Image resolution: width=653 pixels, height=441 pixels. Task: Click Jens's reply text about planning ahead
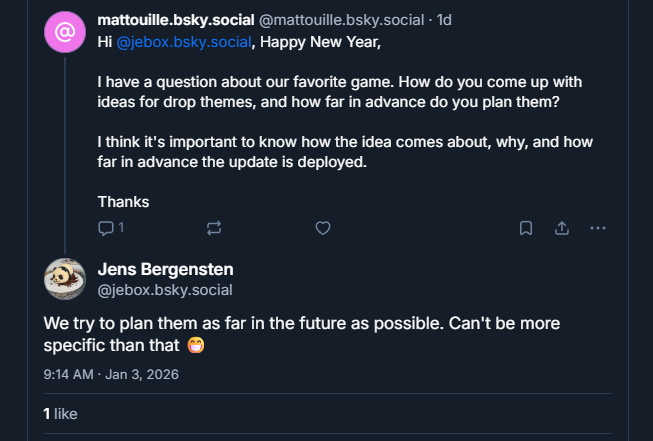[300, 324]
